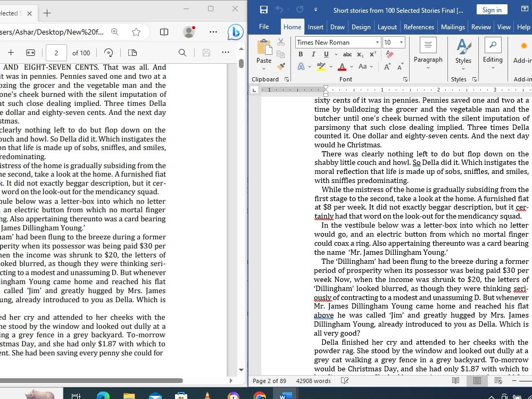Viewport: 532px width, 399px height.
Task: Sign in to Word account
Action: 492,10
